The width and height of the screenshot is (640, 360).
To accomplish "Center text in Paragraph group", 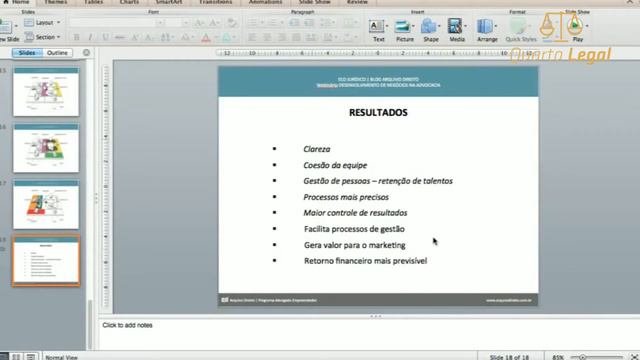I will 267,38.
